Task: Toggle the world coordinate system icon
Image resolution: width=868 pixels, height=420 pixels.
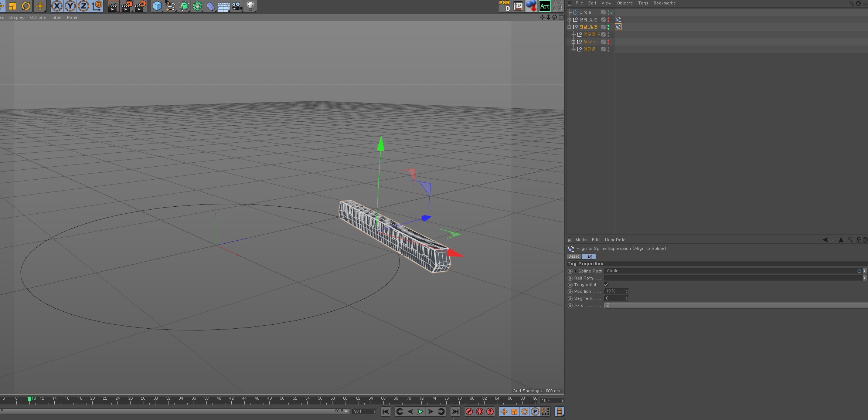Action: (x=97, y=6)
